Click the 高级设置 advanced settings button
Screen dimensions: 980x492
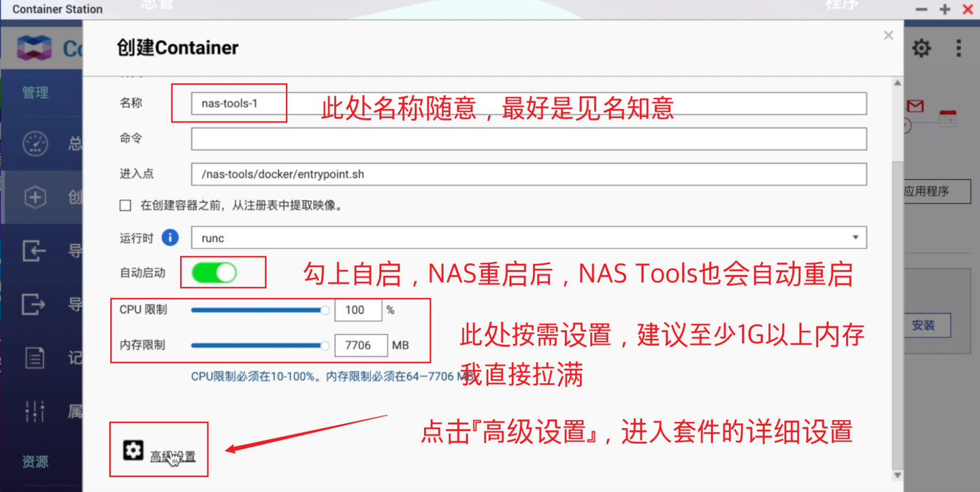click(x=158, y=449)
